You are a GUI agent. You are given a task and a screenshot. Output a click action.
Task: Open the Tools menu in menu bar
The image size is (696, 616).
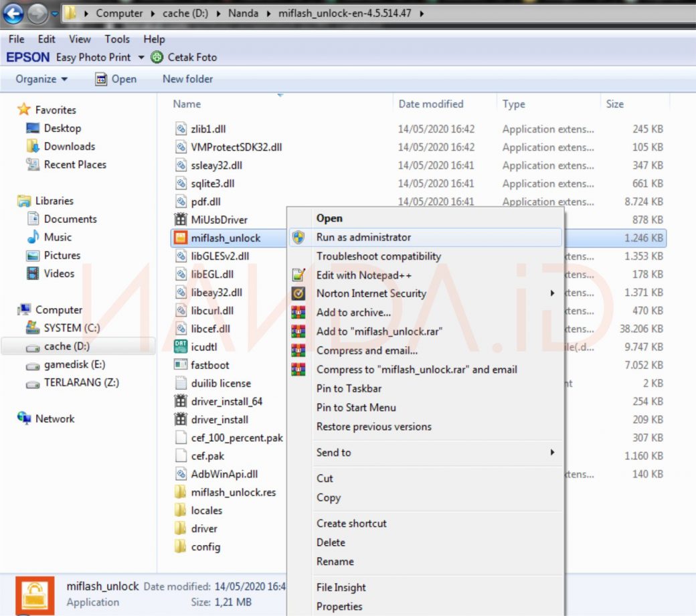(117, 40)
